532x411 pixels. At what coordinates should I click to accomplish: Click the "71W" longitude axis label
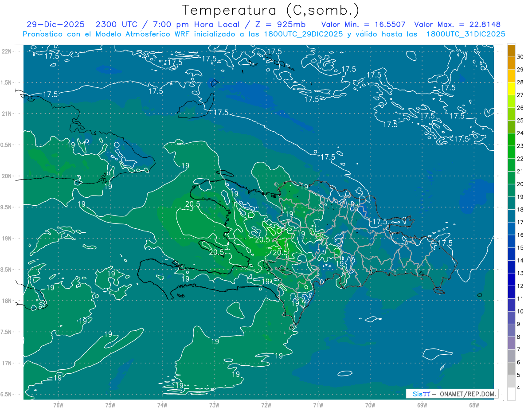coord(318,405)
